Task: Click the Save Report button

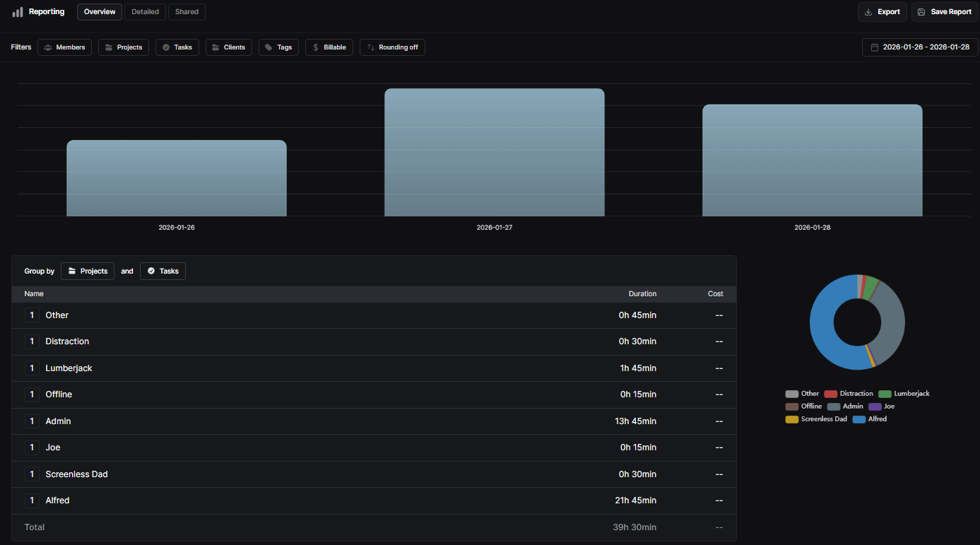Action: (x=945, y=12)
